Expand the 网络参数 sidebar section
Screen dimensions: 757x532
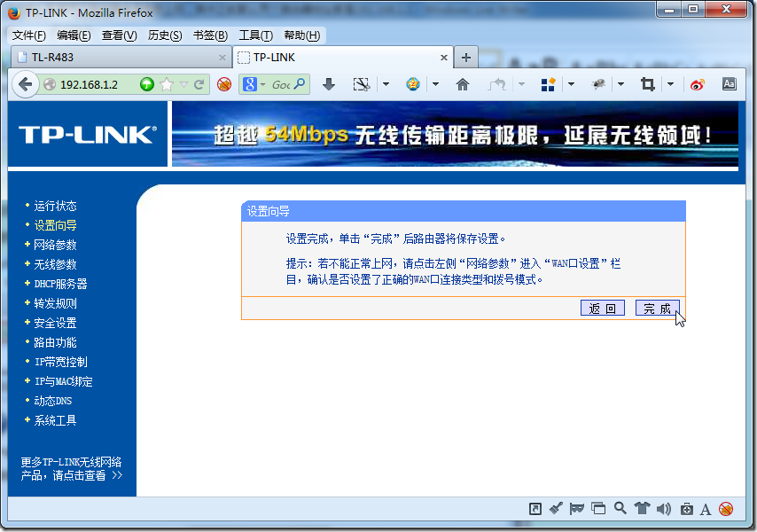pos(55,245)
